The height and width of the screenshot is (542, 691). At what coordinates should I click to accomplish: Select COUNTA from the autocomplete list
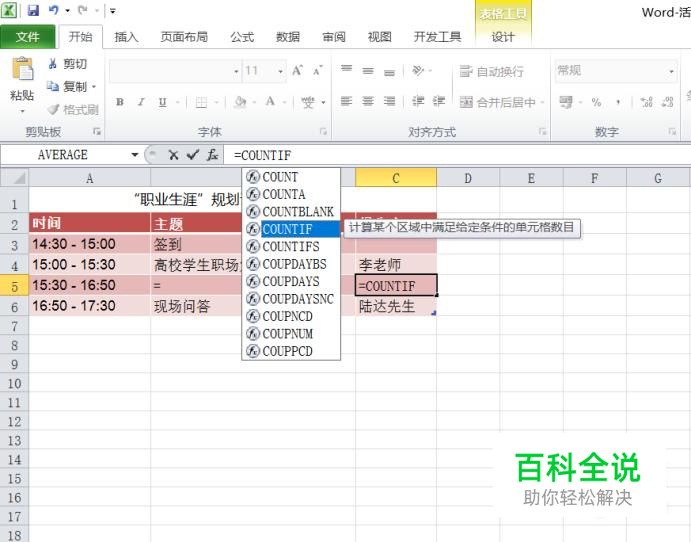point(291,194)
